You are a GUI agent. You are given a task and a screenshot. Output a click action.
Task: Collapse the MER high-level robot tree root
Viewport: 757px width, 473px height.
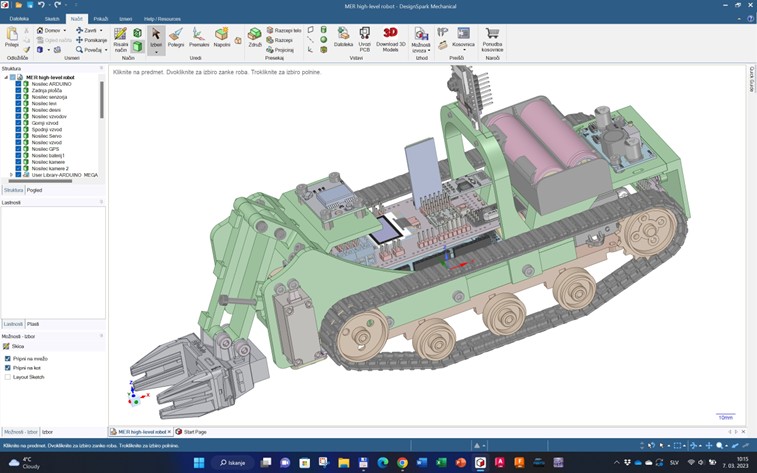tap(5, 77)
